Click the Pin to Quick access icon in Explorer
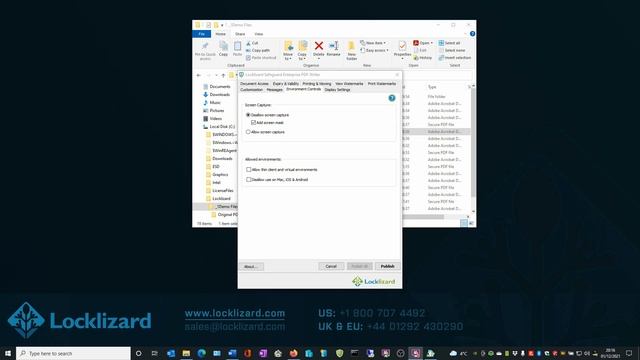The image size is (640, 360). click(x=205, y=47)
